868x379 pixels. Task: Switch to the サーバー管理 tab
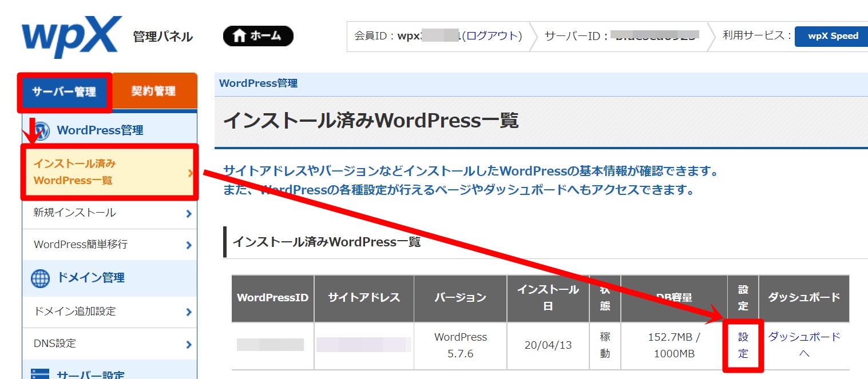tap(65, 92)
